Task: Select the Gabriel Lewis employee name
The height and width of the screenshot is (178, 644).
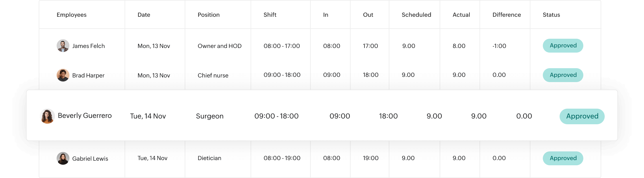Action: click(90, 159)
